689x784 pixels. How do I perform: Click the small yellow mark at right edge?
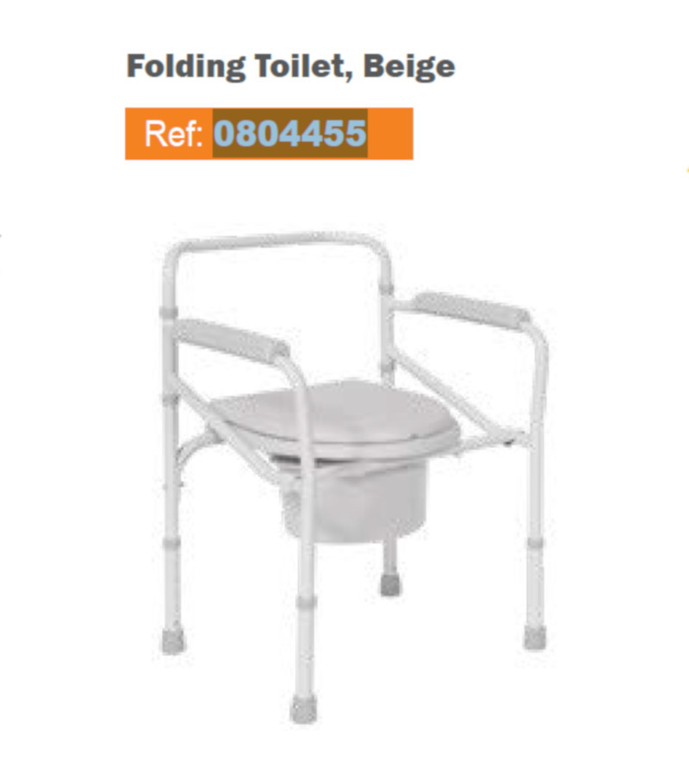click(687, 171)
